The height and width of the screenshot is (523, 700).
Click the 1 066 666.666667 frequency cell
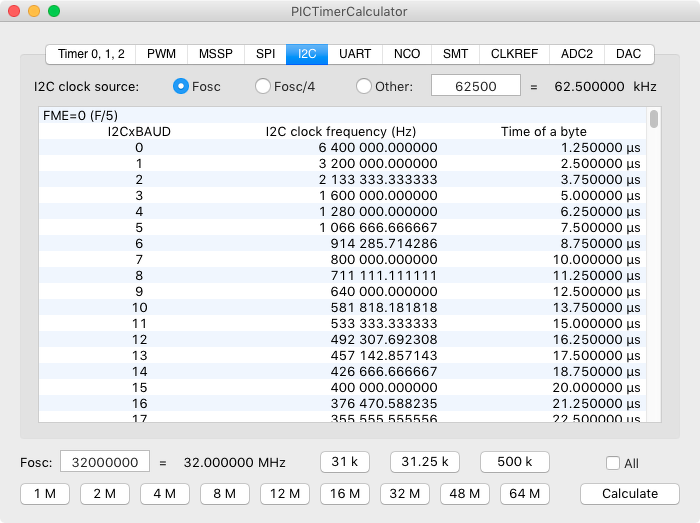point(378,228)
